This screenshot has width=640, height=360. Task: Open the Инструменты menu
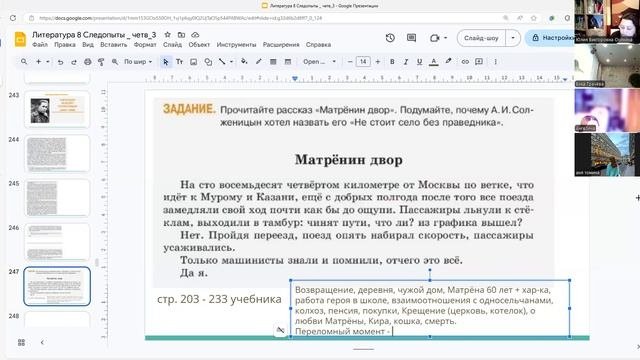[236, 44]
